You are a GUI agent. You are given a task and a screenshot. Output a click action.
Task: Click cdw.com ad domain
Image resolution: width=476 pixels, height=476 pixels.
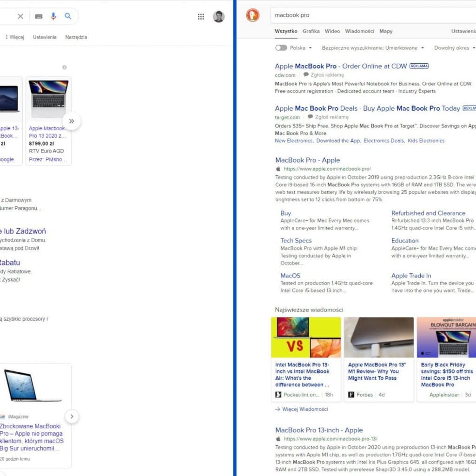pyautogui.click(x=285, y=75)
